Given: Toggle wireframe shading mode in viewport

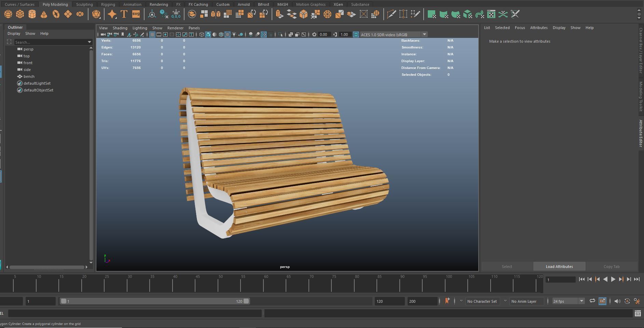Looking at the screenshot, I should 202,34.
